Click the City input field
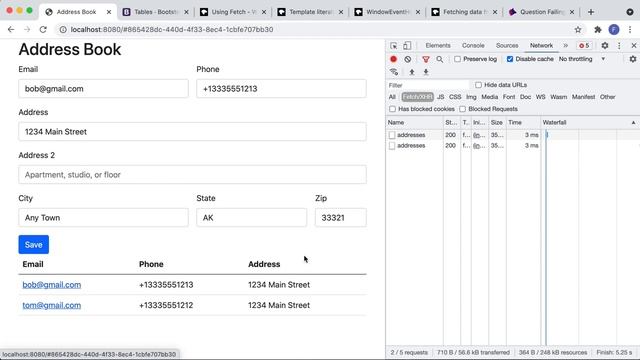The image size is (640, 360). pyautogui.click(x=103, y=218)
